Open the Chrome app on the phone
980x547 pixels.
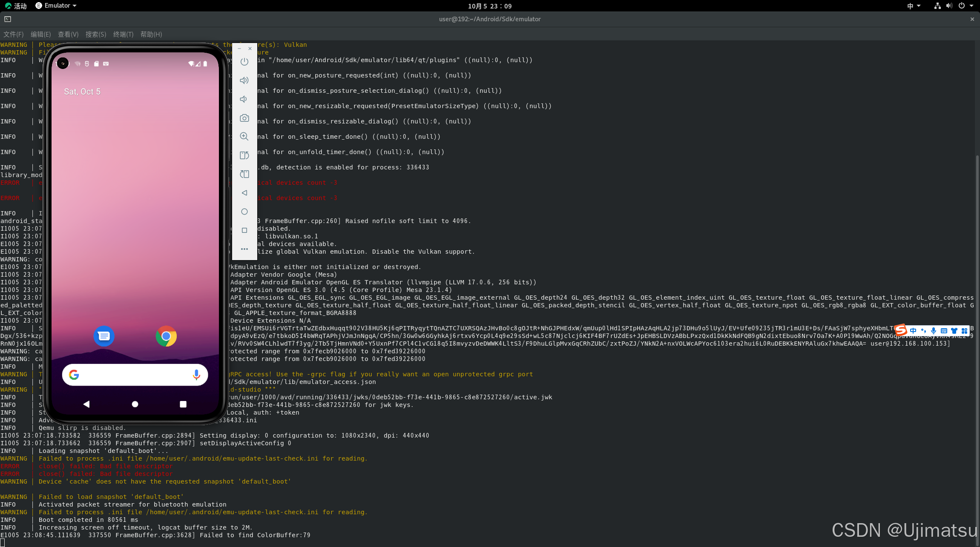click(x=166, y=336)
